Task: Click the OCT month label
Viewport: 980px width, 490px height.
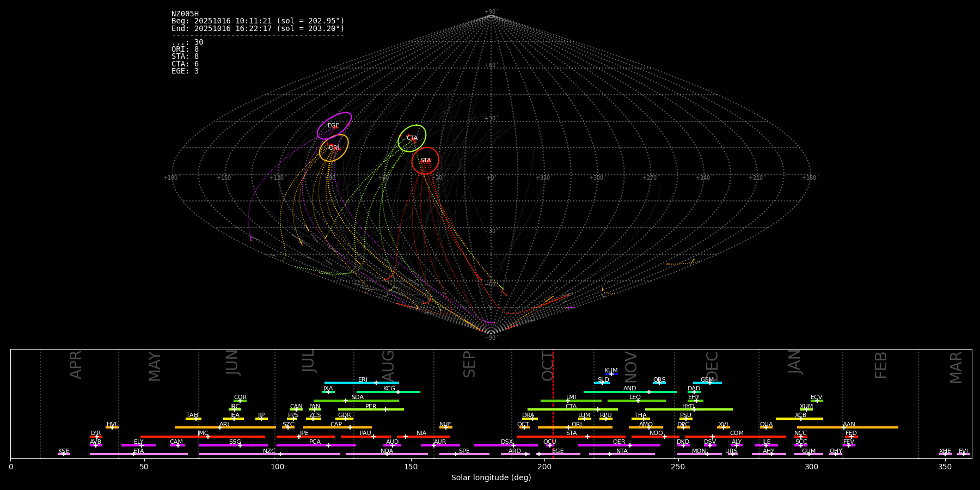Action: click(547, 365)
